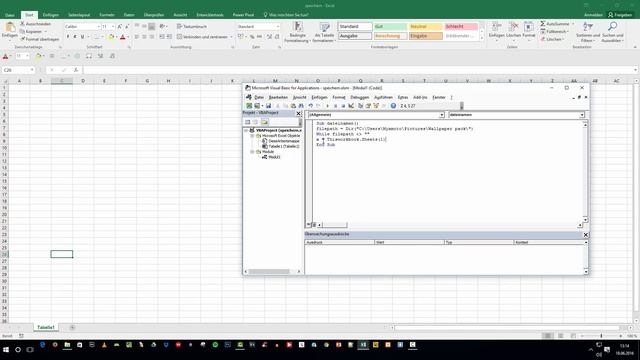Open Suchen und Auswählen magnifier
The width and height of the screenshot is (640, 360).
coord(612,32)
